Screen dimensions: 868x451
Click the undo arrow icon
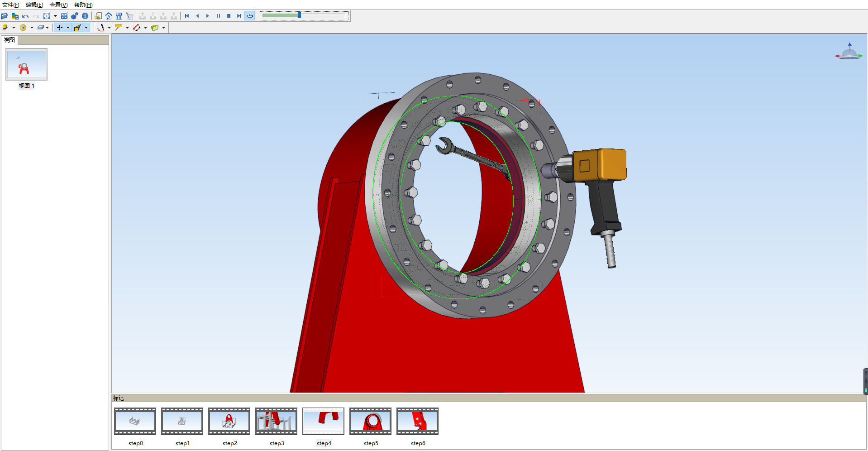point(25,16)
